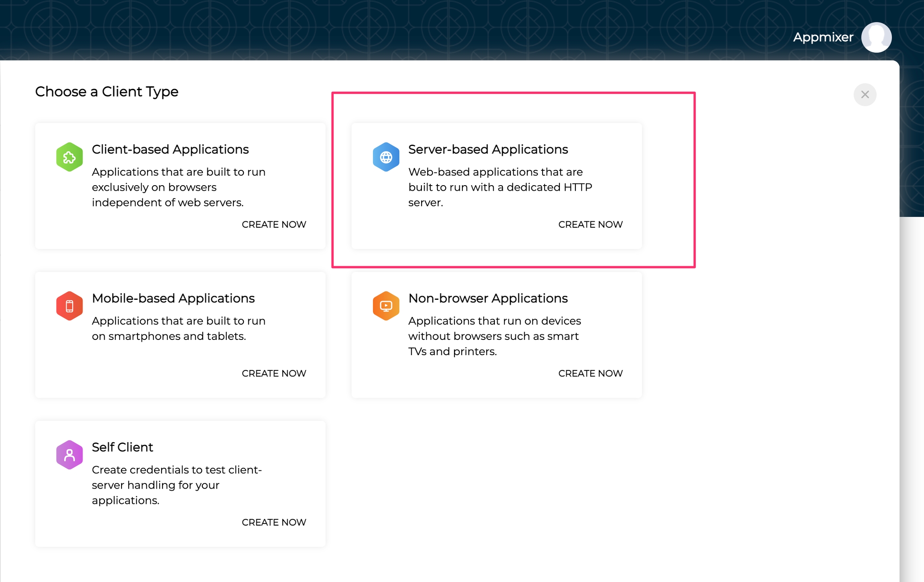Hit CREATE NOW for Non-browser Applications
This screenshot has width=924, height=582.
point(590,374)
